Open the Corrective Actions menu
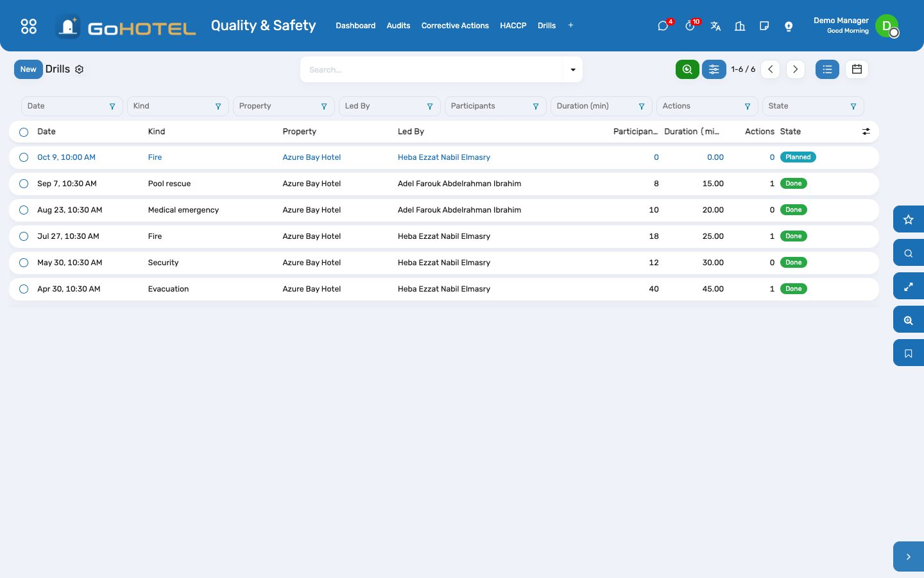 pos(455,26)
